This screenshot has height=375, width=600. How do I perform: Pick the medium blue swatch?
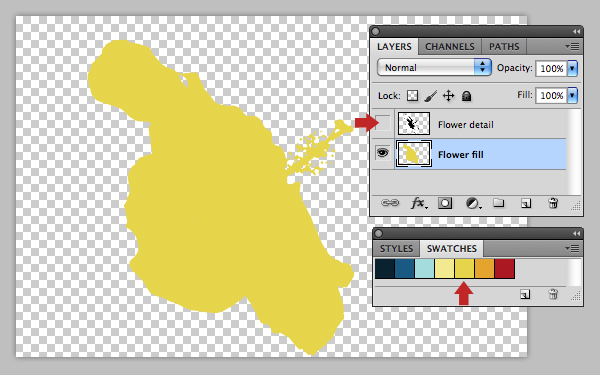[x=404, y=269]
